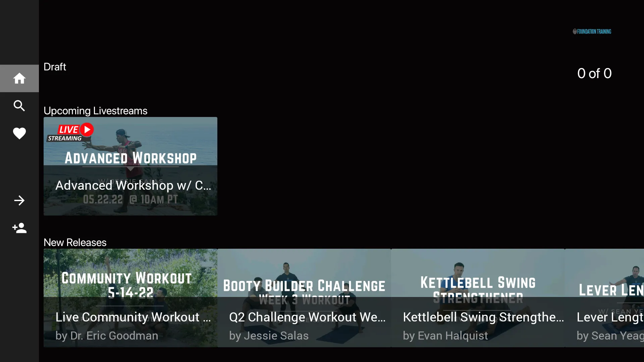This screenshot has width=644, height=362.
Task: Expand the Draft 0 of 0 counter
Action: click(x=594, y=73)
